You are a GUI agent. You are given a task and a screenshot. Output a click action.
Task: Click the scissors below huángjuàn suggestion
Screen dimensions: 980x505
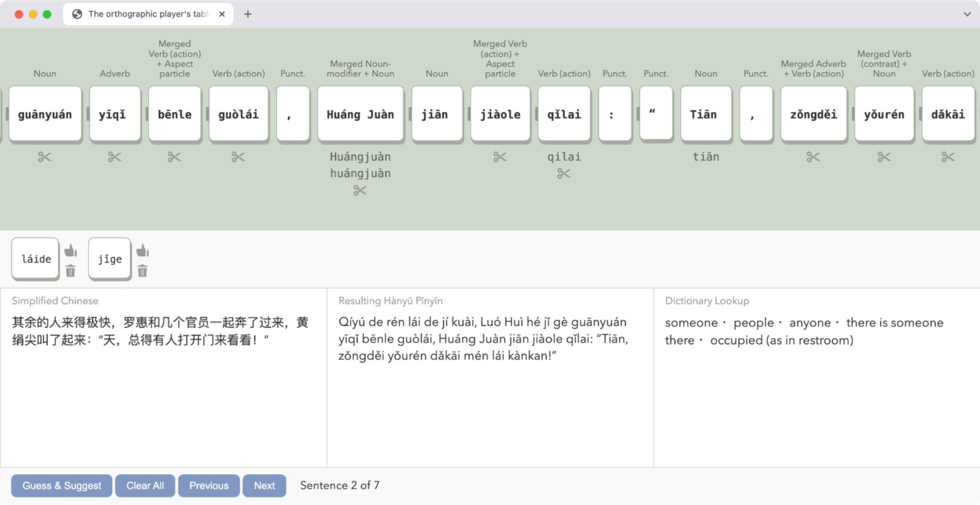(x=360, y=190)
